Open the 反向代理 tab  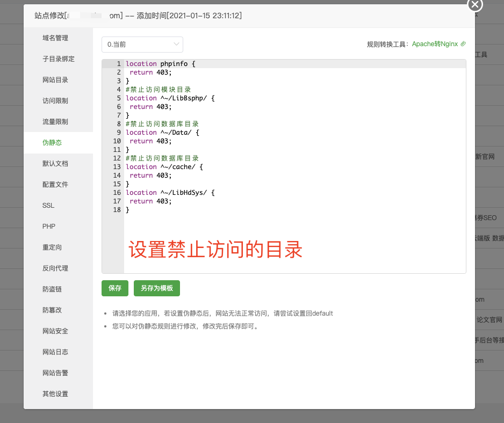[x=55, y=268]
